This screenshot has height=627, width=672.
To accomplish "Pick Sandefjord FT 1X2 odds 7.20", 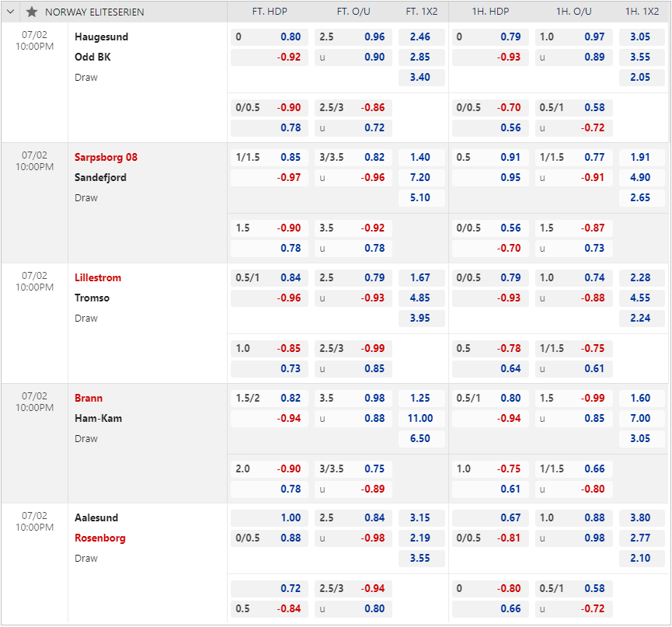I will (421, 177).
